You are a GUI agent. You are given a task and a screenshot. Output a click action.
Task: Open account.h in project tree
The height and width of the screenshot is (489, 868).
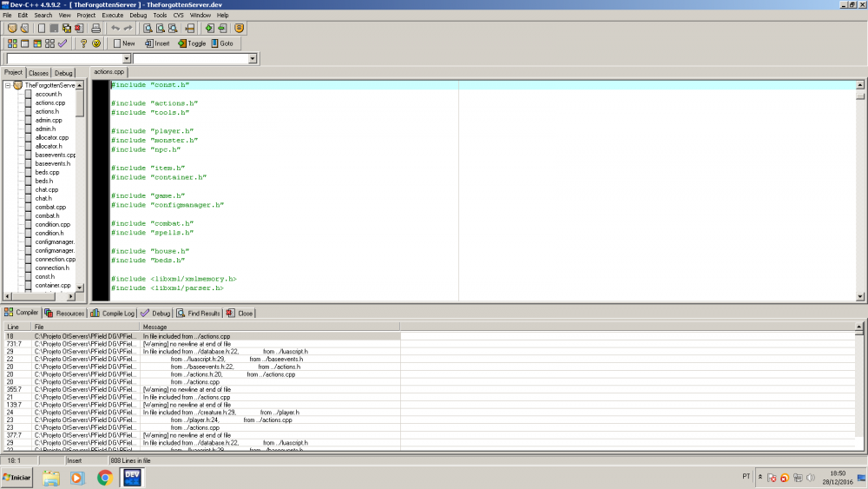48,94
